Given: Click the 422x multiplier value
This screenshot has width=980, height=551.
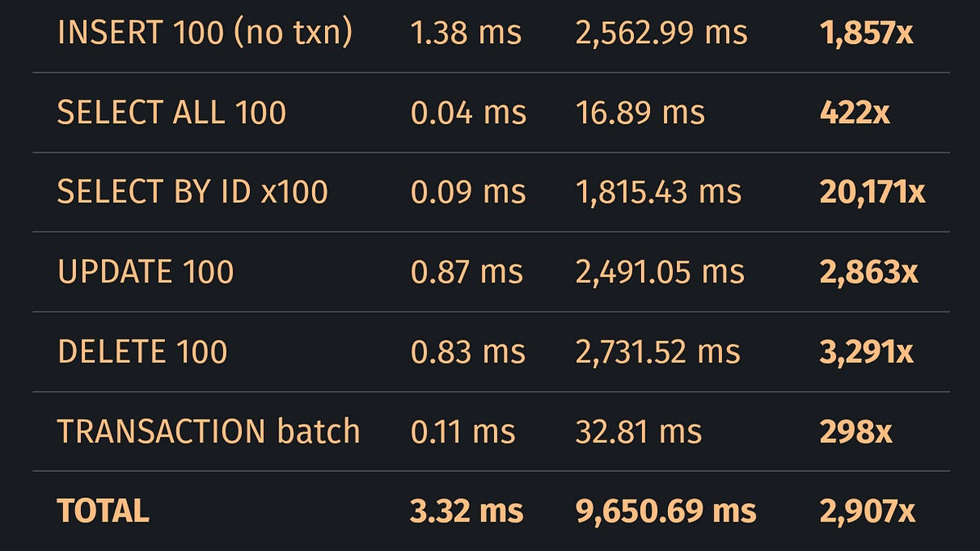Looking at the screenshot, I should [x=854, y=113].
